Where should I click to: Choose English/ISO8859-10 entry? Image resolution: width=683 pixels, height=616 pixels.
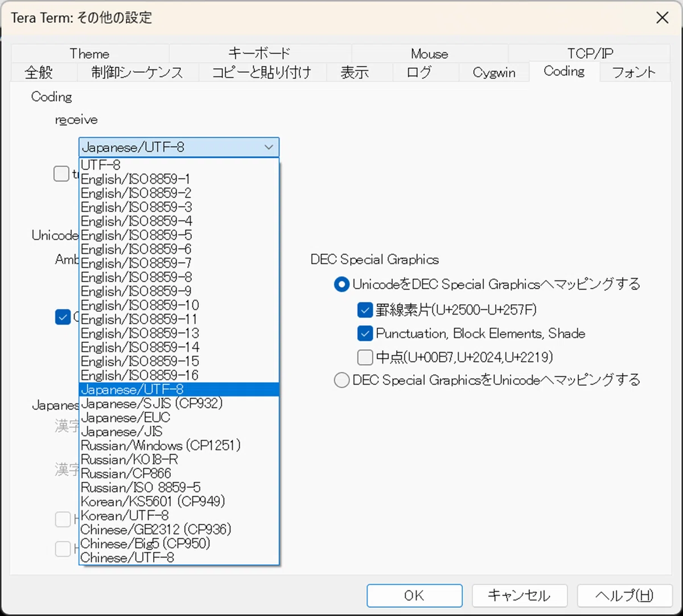(x=179, y=305)
